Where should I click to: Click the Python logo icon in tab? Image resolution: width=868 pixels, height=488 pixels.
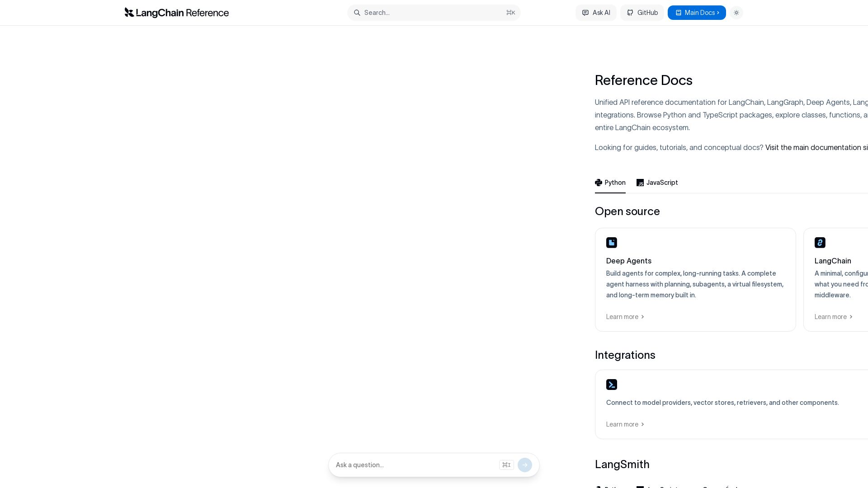coord(599,183)
